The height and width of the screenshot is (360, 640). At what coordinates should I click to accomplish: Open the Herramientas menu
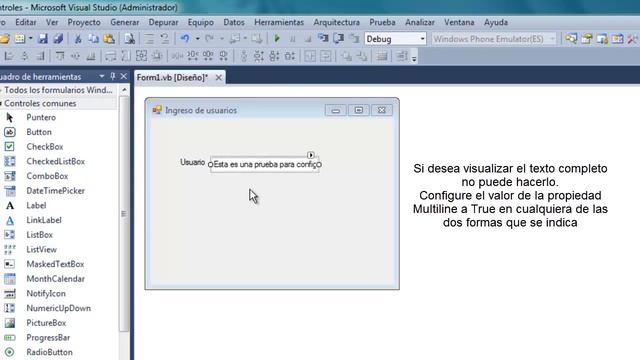(279, 22)
